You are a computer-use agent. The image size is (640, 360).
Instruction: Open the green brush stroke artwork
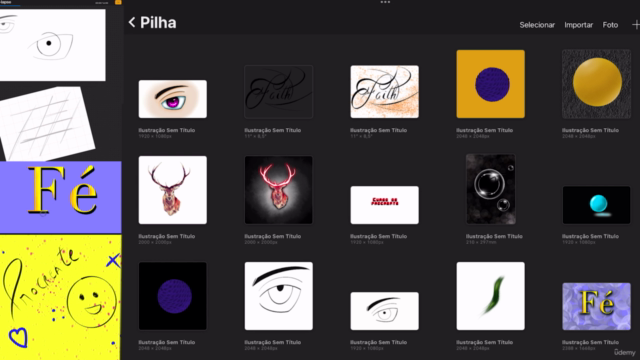[x=491, y=296]
